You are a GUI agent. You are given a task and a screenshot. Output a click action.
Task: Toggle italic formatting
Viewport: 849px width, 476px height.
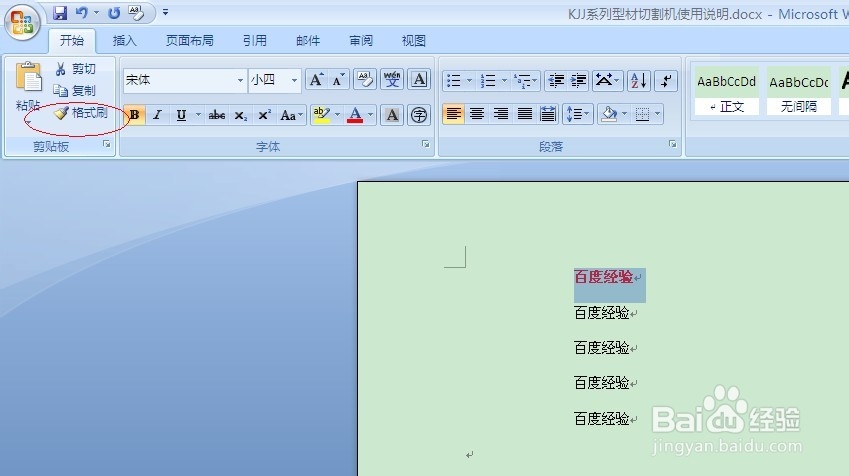point(158,115)
